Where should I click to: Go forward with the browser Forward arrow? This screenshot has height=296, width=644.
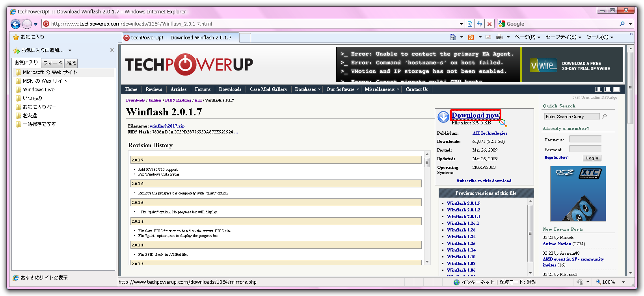coord(27,24)
